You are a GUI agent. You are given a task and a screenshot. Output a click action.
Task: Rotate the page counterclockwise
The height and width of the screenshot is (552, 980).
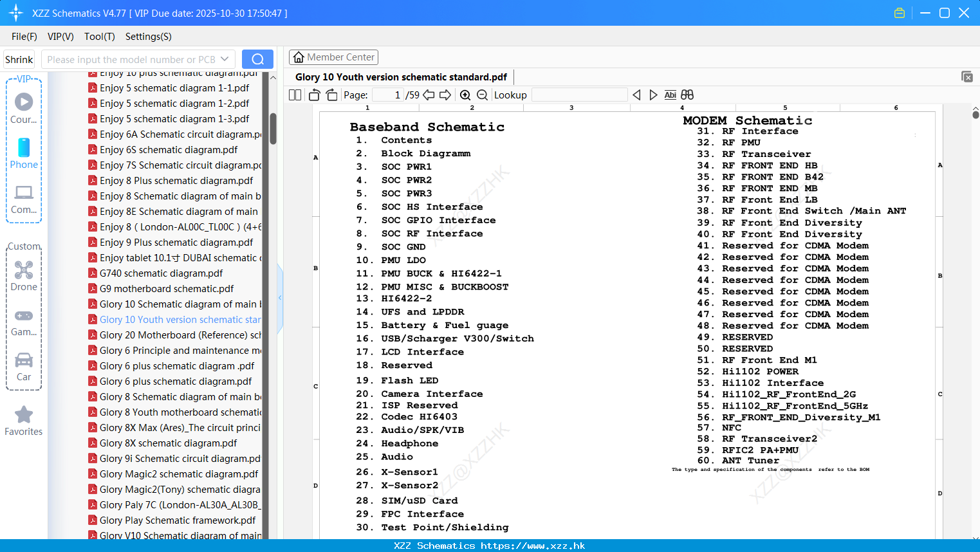(314, 95)
